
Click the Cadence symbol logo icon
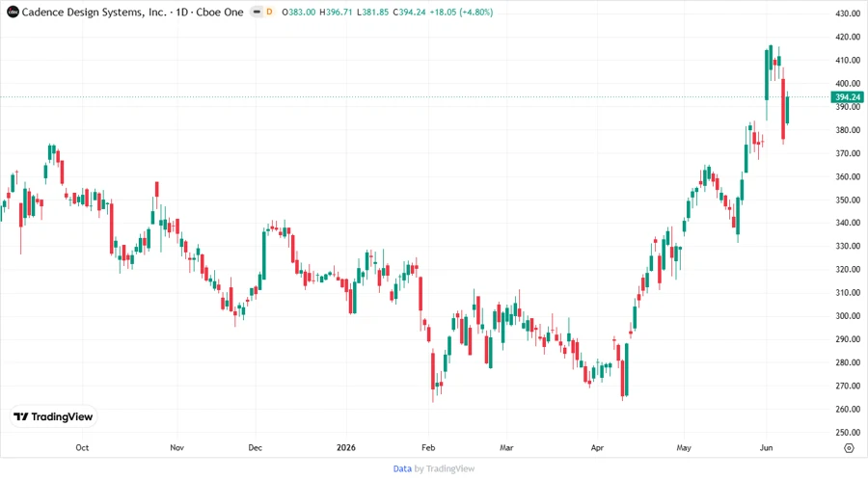pyautogui.click(x=13, y=12)
